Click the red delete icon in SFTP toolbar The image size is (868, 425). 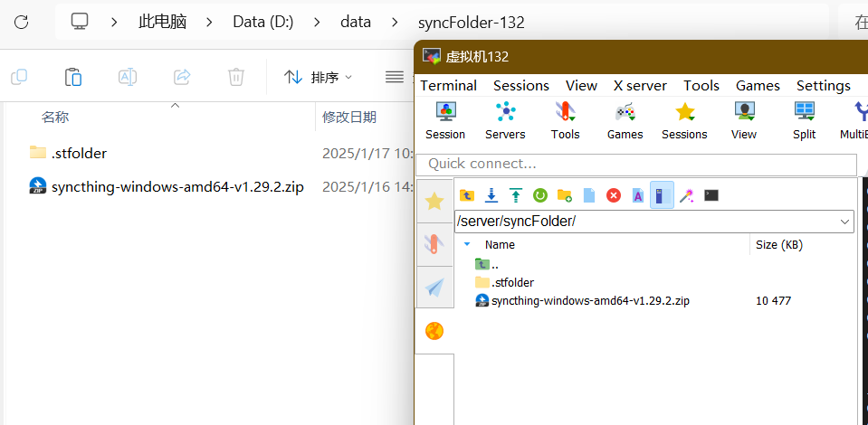tap(614, 195)
